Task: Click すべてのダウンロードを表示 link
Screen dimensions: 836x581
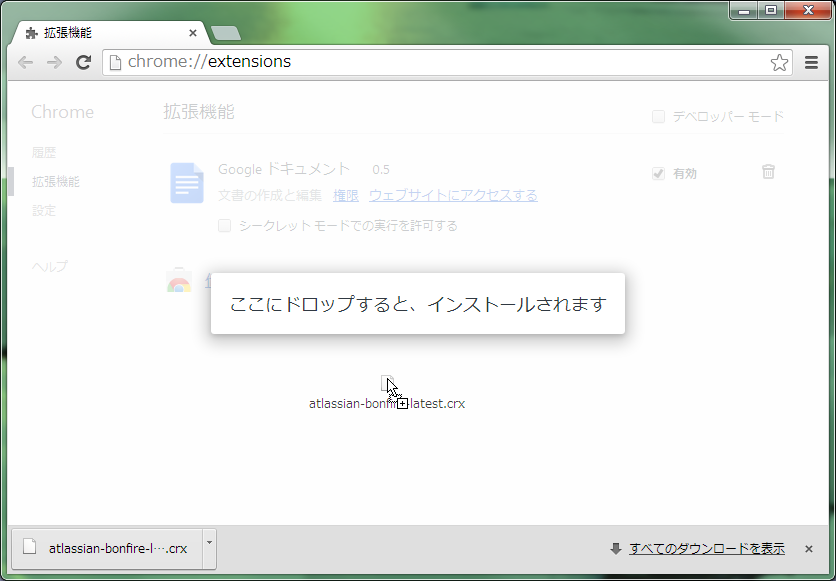Action: click(707, 548)
